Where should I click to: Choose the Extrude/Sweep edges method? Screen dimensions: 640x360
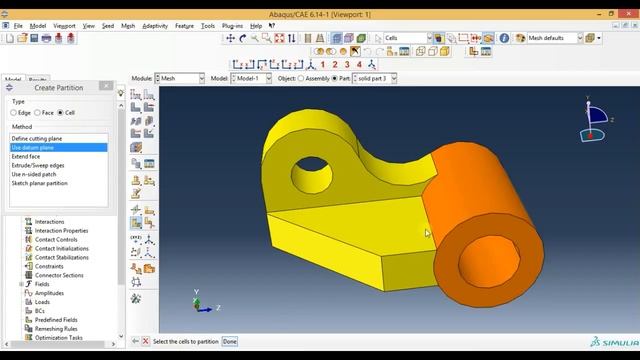pos(59,165)
